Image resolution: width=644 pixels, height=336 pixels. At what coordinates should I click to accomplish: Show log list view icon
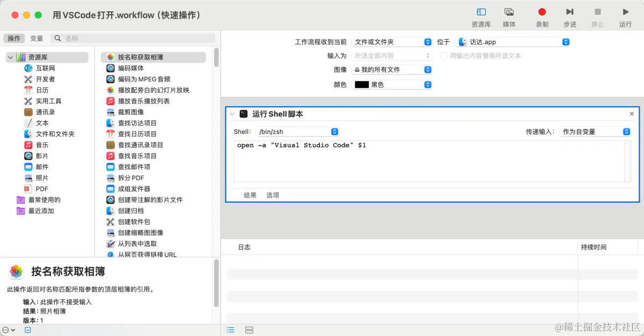click(231, 330)
